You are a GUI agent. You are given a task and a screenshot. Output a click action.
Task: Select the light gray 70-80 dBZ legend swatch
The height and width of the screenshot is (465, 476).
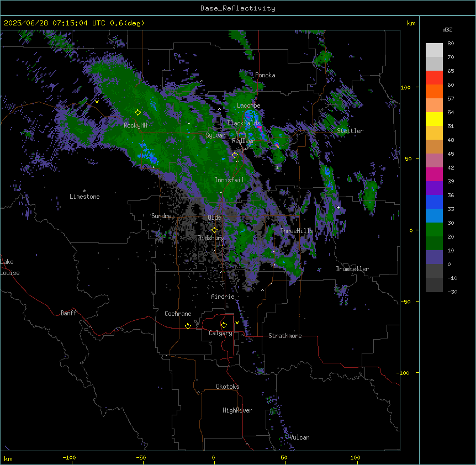[x=434, y=50]
